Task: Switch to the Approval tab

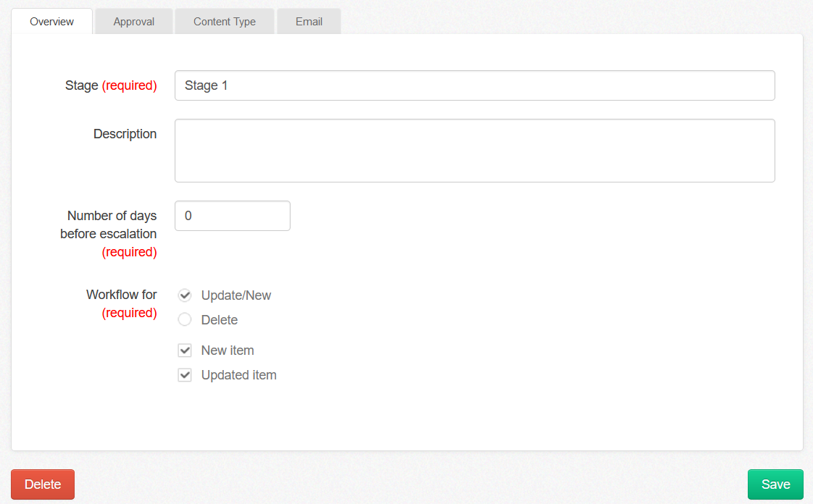Action: click(133, 21)
